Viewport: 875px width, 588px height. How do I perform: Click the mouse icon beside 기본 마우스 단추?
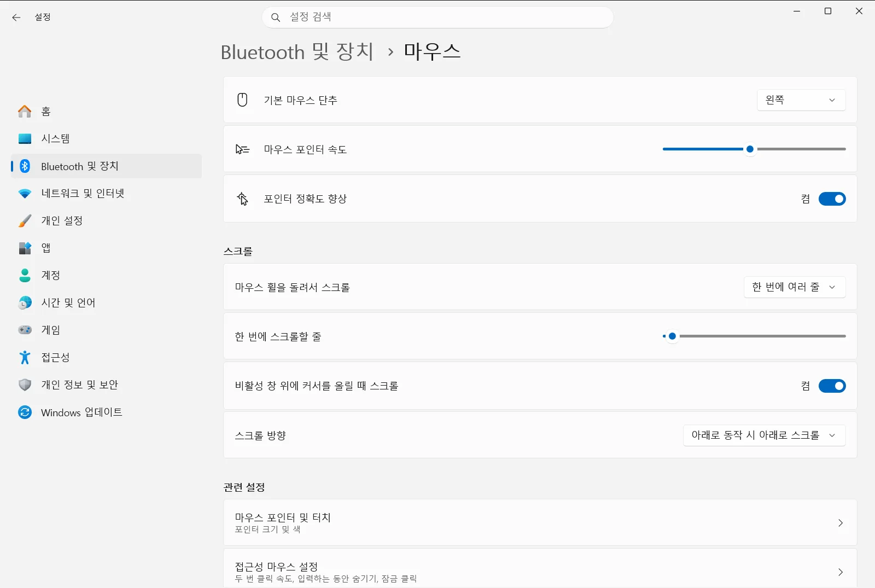click(x=242, y=100)
